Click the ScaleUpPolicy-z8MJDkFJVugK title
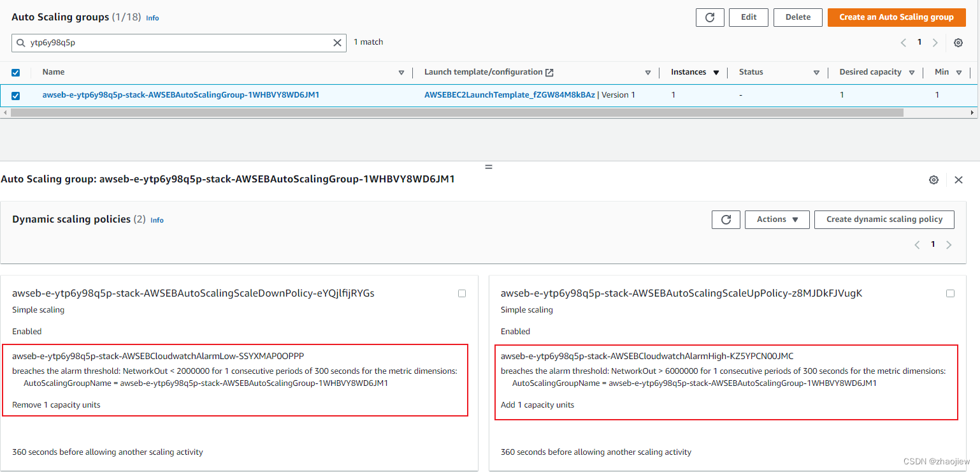Image resolution: width=980 pixels, height=472 pixels. 681,293
